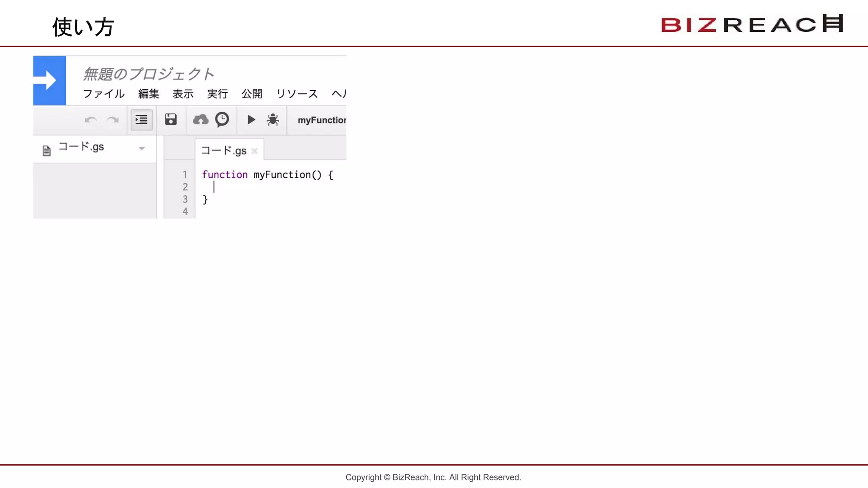Click the undo arrow icon
The width and height of the screenshot is (868, 488).
91,120
